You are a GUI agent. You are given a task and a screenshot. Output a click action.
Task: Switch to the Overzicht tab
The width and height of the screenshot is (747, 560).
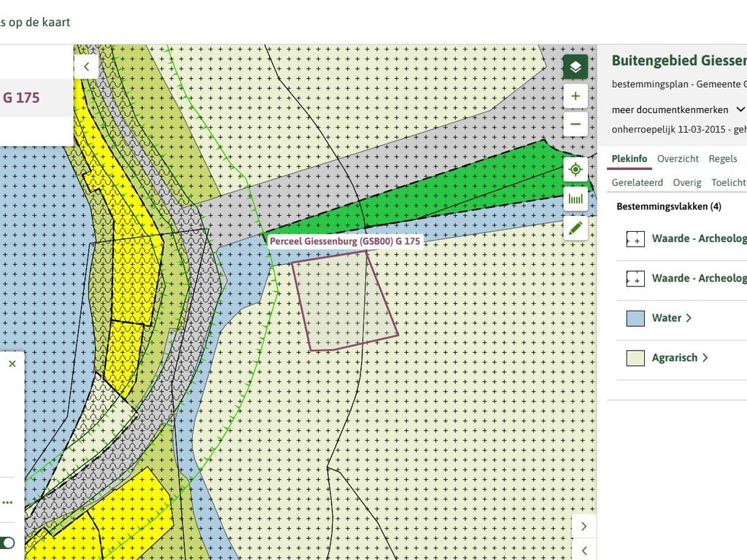(x=678, y=158)
